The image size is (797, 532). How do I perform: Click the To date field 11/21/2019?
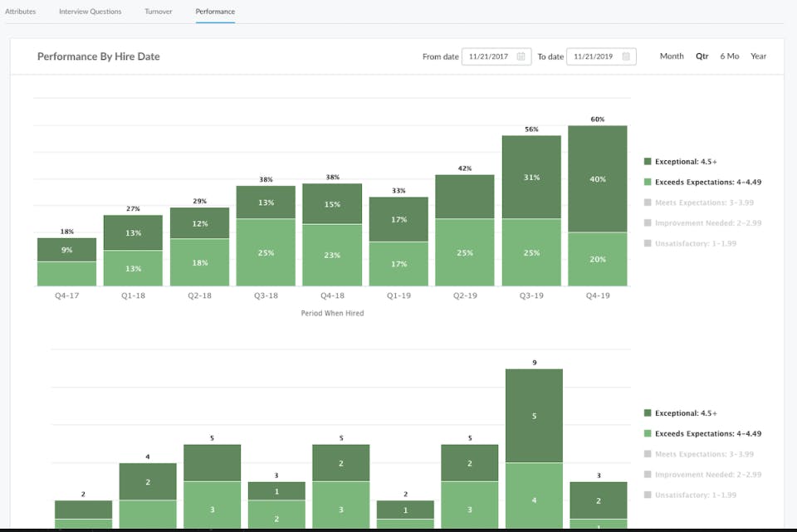(x=601, y=56)
